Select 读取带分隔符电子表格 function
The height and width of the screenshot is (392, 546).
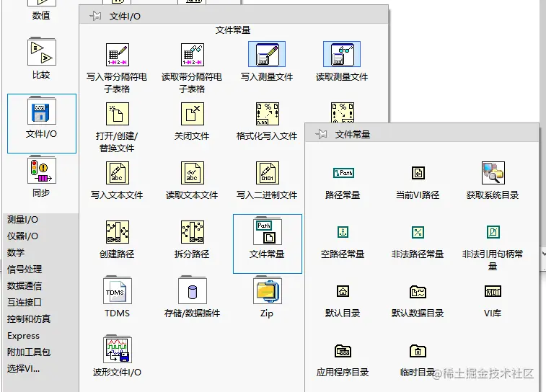click(x=192, y=55)
